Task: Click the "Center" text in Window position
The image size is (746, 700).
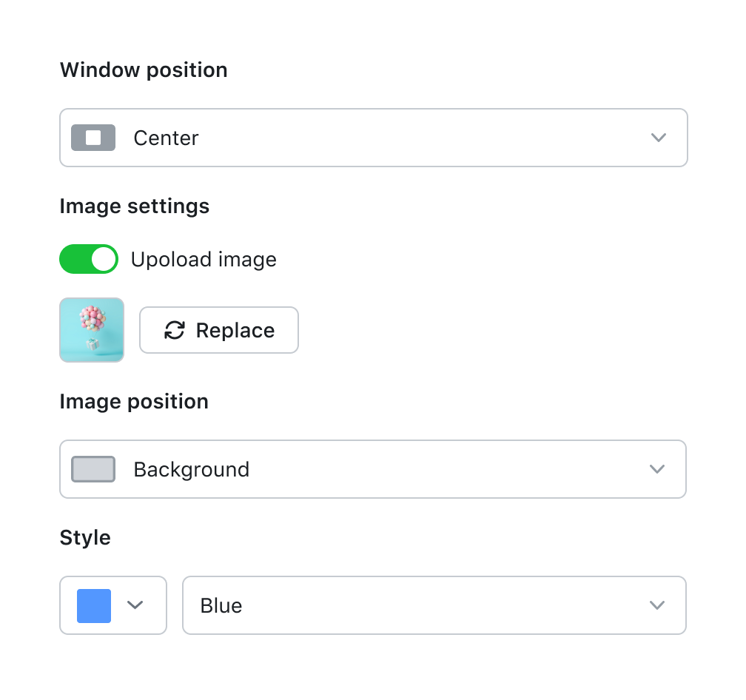Action: 166,138
